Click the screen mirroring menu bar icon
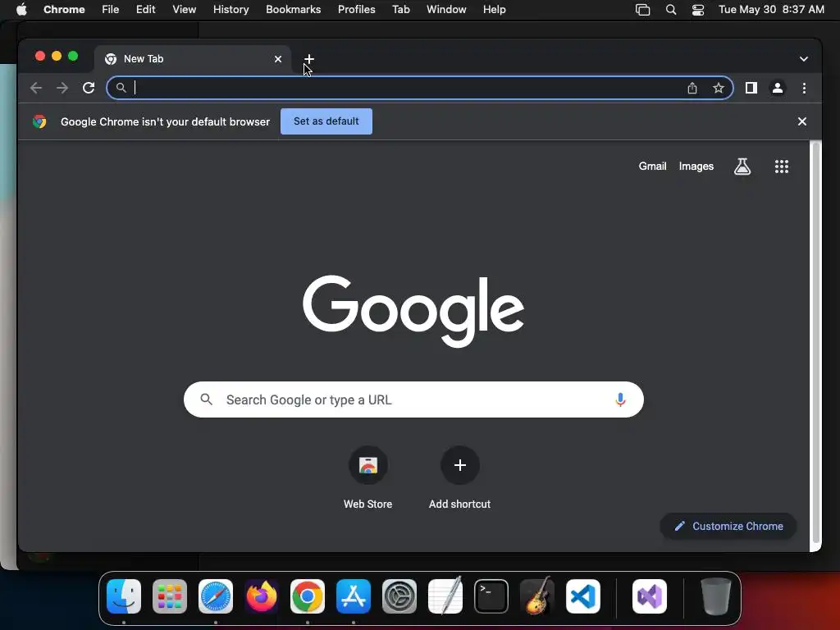 (x=642, y=10)
